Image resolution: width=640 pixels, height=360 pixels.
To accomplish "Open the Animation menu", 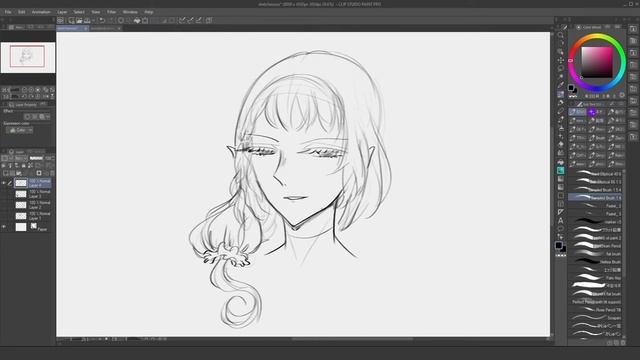I will (x=41, y=12).
